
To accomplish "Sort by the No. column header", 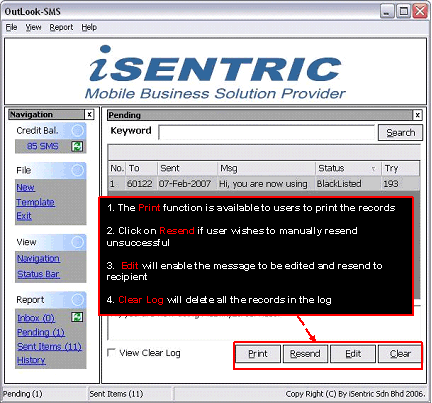I will coord(117,168).
